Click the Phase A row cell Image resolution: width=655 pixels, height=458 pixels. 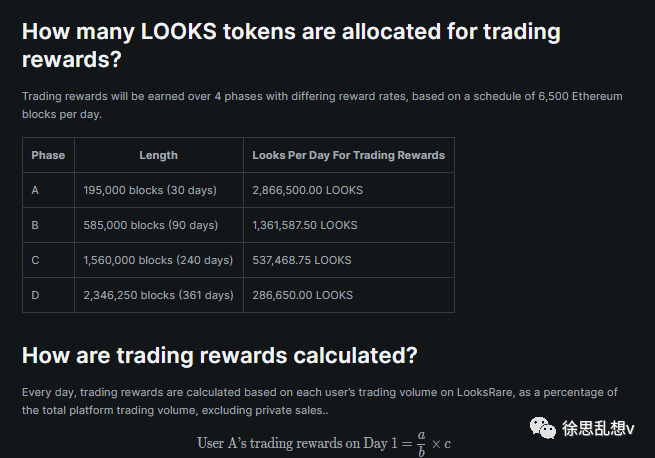pyautogui.click(x=48, y=190)
